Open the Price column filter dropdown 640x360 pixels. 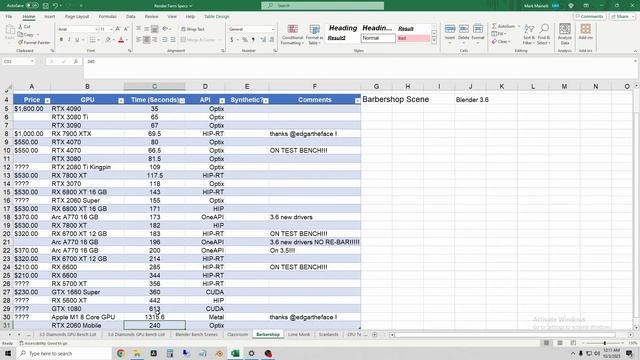pyautogui.click(x=47, y=100)
